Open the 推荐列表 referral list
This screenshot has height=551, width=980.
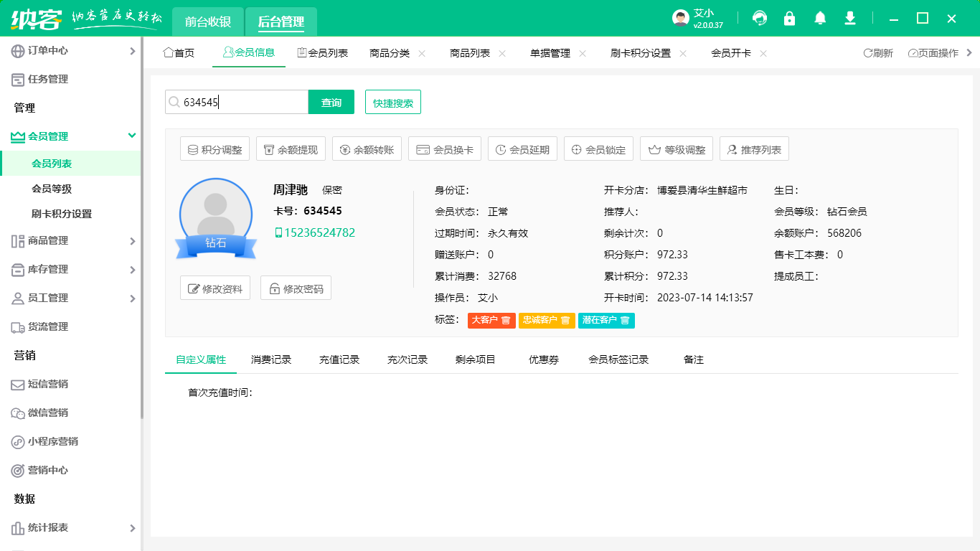point(753,149)
